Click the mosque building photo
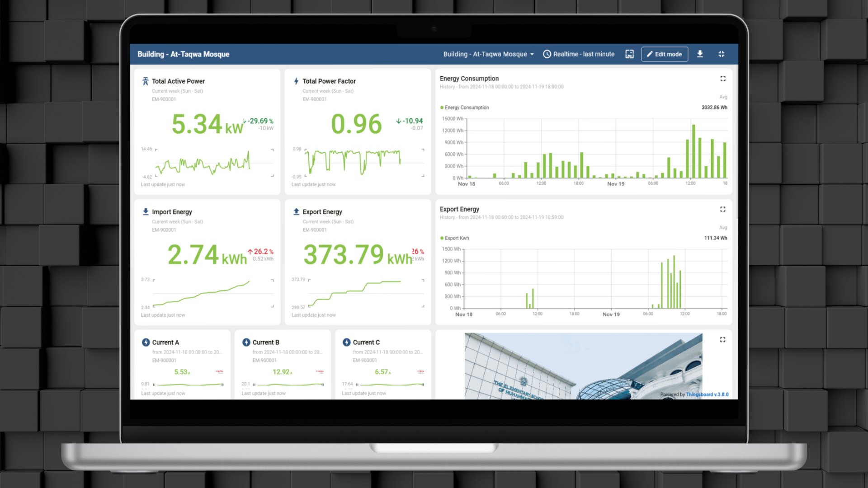The image size is (868, 488). 583,366
